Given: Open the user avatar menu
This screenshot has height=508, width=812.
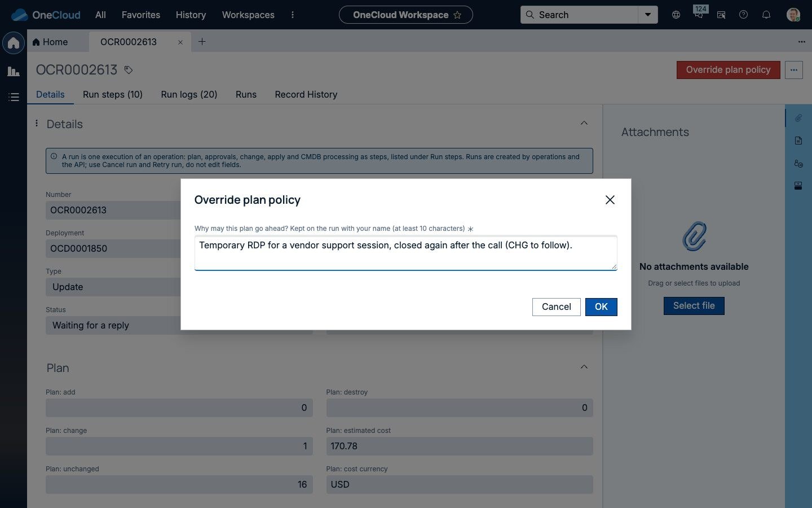Looking at the screenshot, I should click(x=793, y=15).
